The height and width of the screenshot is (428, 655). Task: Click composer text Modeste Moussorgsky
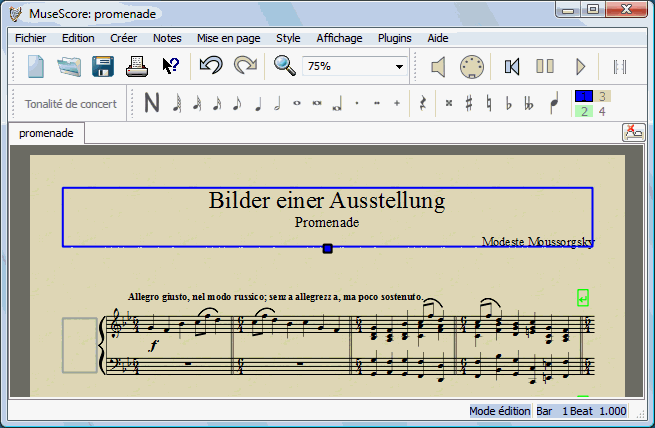(x=538, y=241)
